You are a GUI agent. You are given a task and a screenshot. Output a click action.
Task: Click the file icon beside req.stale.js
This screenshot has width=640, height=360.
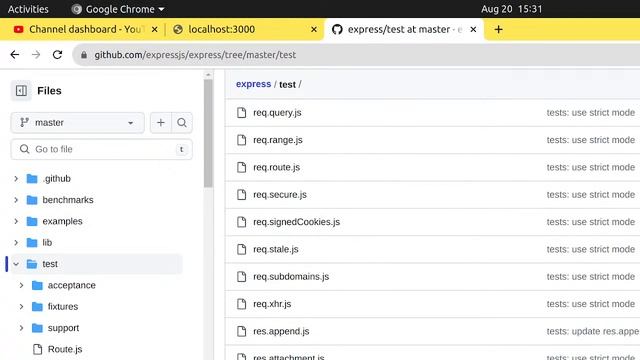click(242, 249)
